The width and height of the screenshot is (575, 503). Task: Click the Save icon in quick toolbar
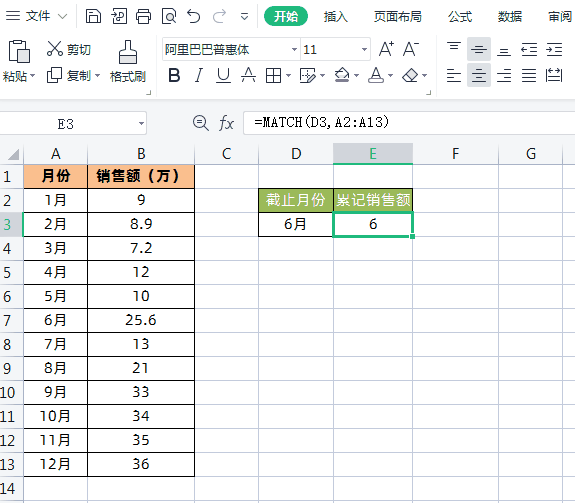coord(93,16)
